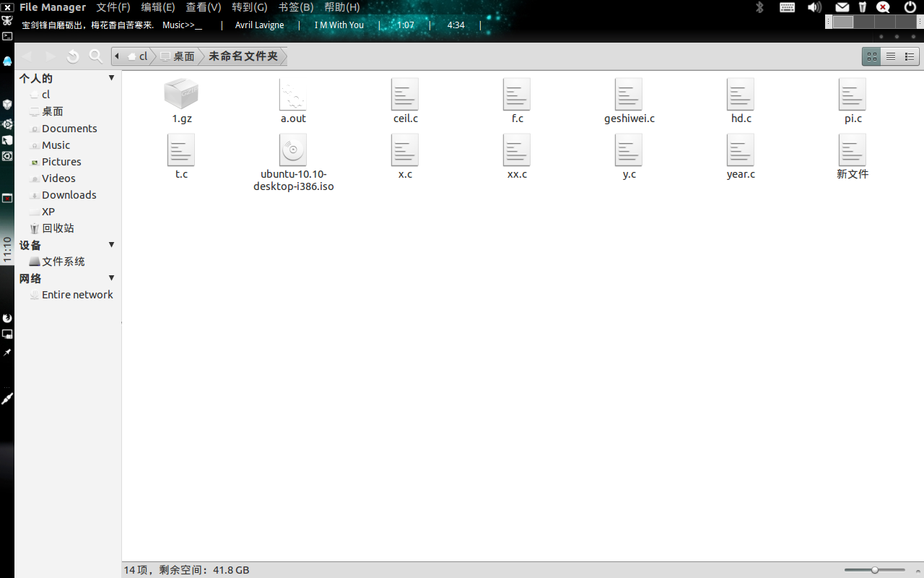Open the 文件(F) menu
Viewport: 924px width, 578px height.
coord(113,7)
